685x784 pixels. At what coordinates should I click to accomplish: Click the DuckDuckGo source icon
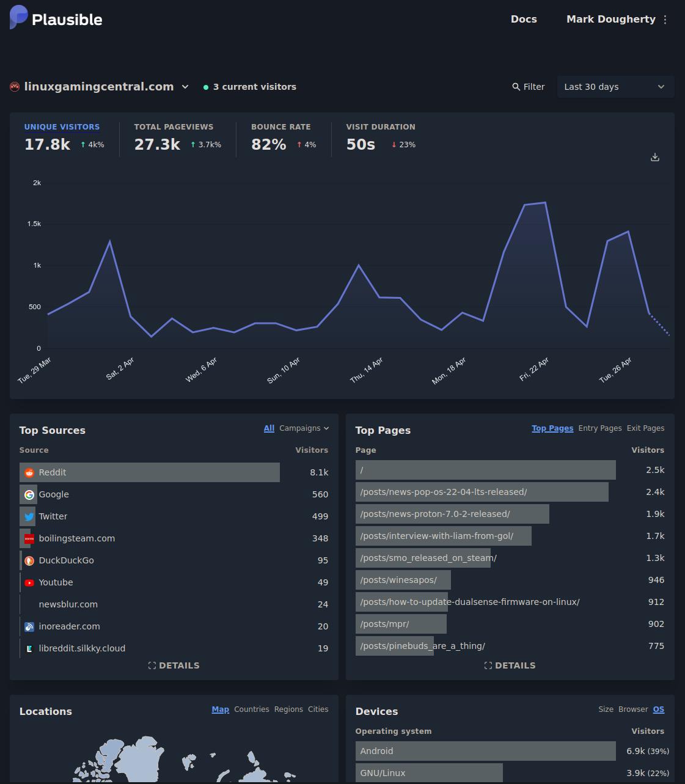point(29,560)
